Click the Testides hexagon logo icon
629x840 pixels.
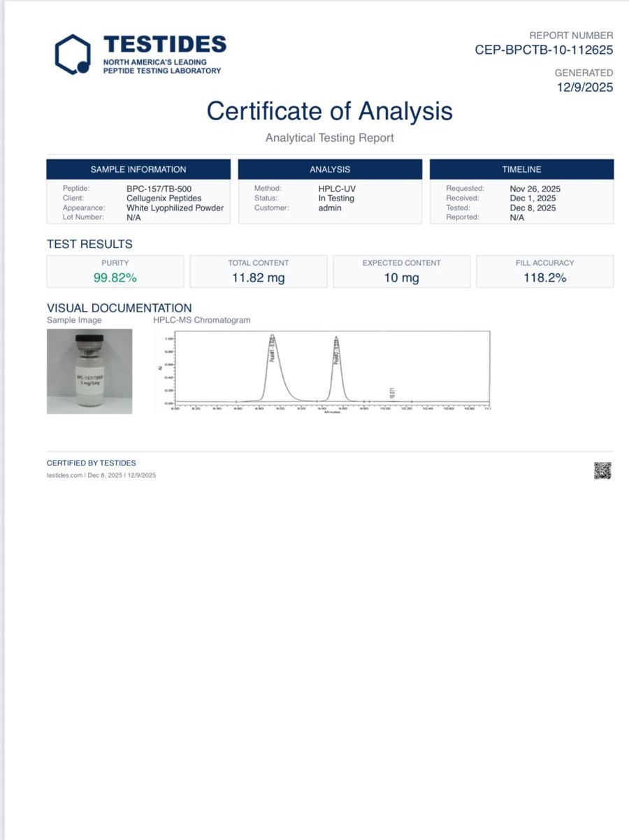click(73, 55)
